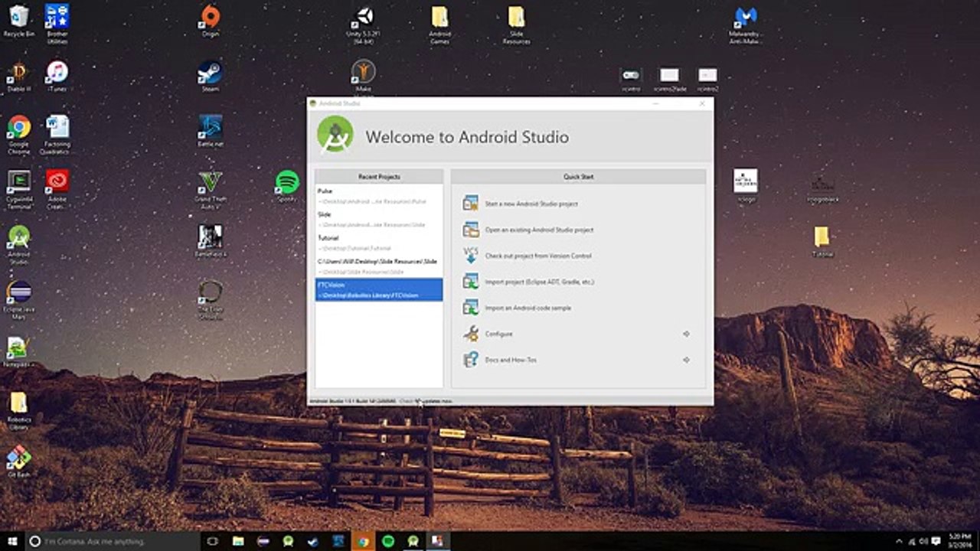Screen dimensions: 980x551
Task: Open the Slide recent project
Action: [379, 220]
